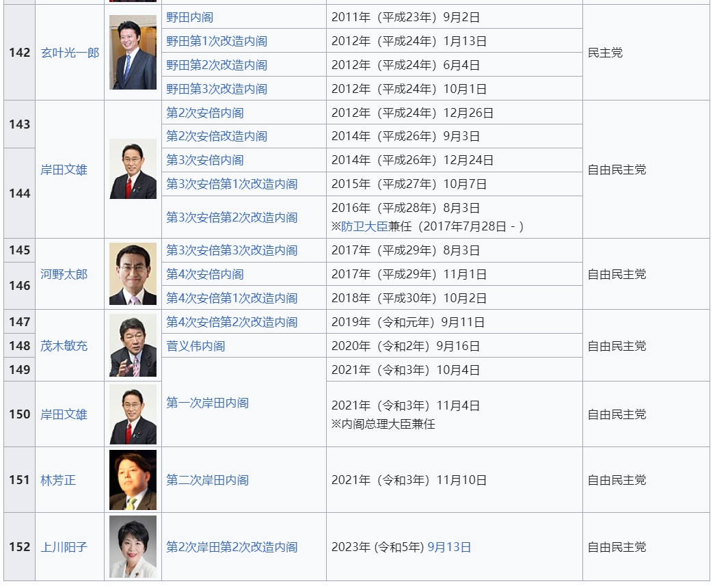Select the note ※内阁总理大臣兼任
The image size is (715, 588).
383,424
